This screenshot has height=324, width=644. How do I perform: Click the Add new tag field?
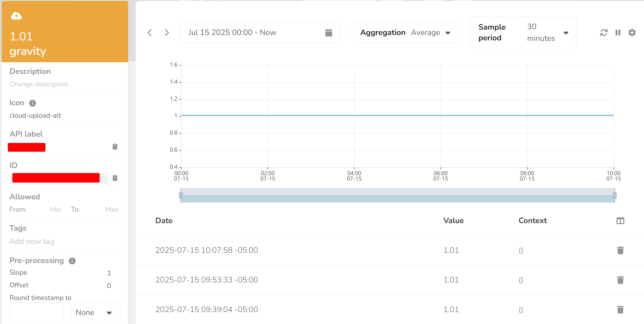point(32,241)
